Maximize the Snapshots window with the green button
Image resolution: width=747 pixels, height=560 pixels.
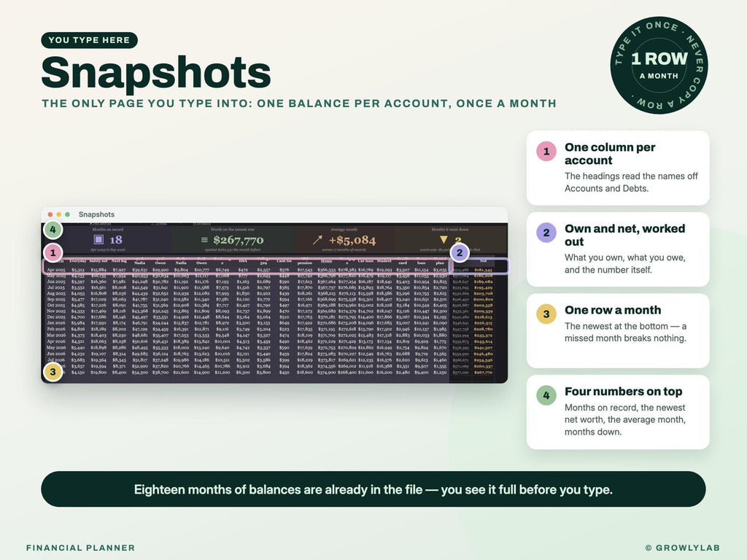pos(67,214)
